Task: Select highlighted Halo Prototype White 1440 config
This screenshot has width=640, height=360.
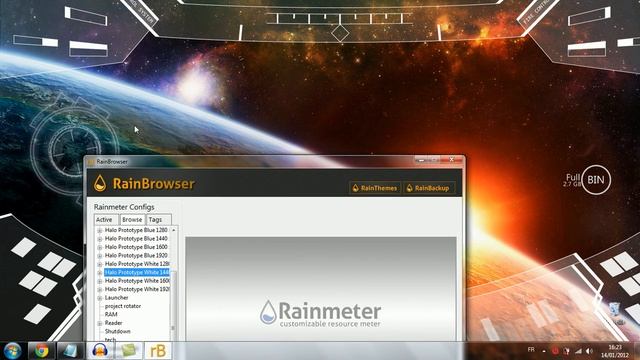Action: (137, 272)
